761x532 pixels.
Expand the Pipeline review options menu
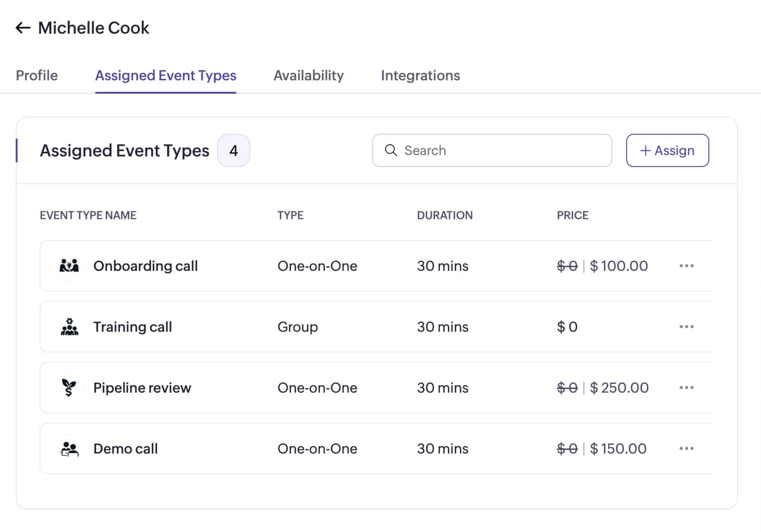point(686,387)
